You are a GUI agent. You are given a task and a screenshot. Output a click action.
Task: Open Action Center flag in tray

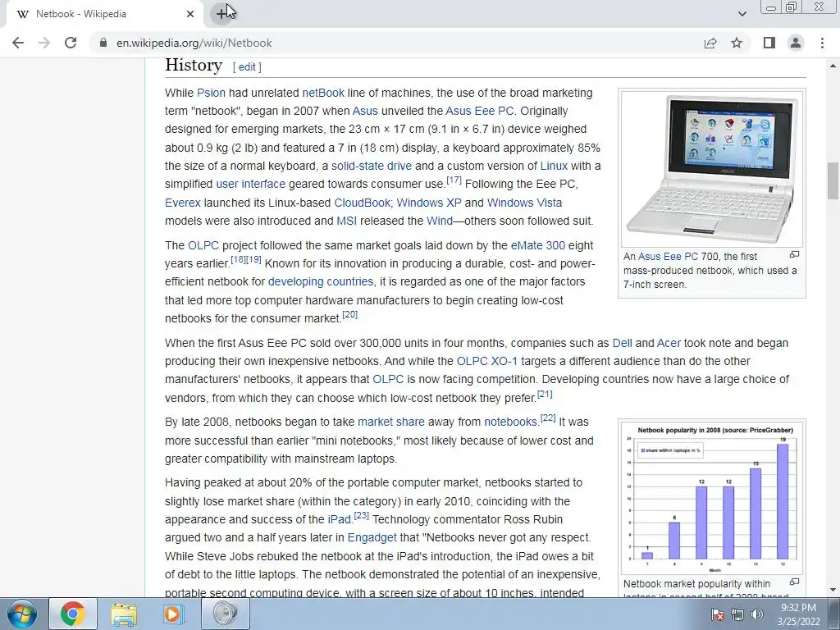[x=718, y=614]
